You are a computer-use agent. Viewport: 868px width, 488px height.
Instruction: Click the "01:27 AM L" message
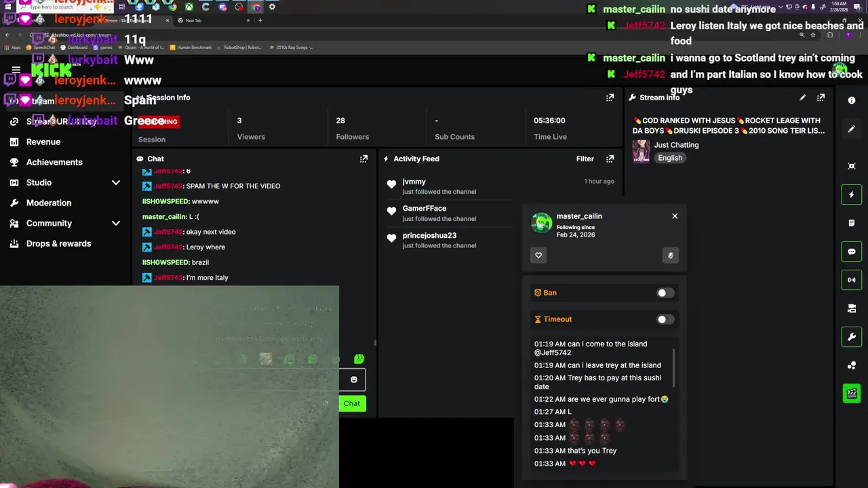coord(553,412)
